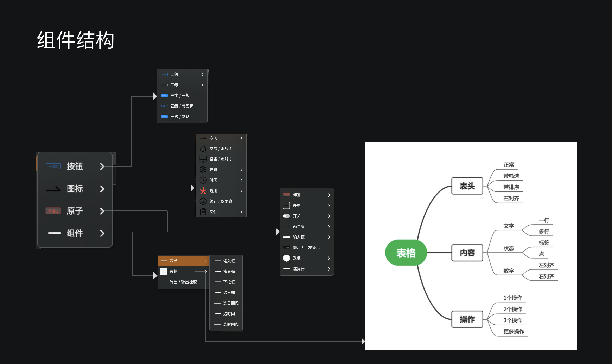
Task: Click the clipboard icon beside 文件
Action: click(x=203, y=212)
